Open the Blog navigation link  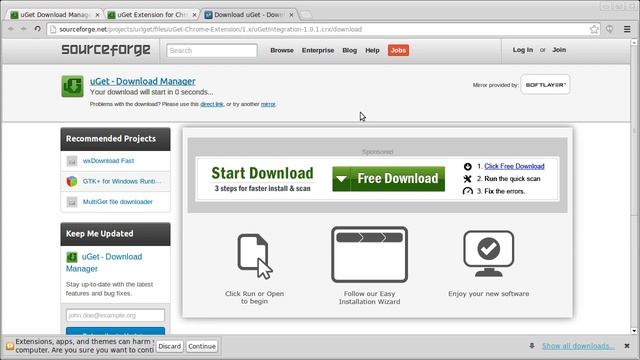click(x=349, y=50)
